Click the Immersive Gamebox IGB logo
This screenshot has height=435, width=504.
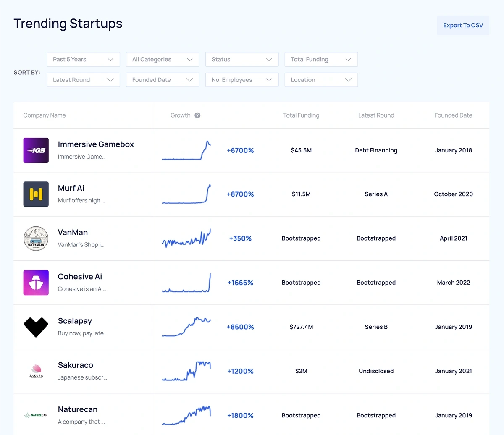click(x=36, y=150)
